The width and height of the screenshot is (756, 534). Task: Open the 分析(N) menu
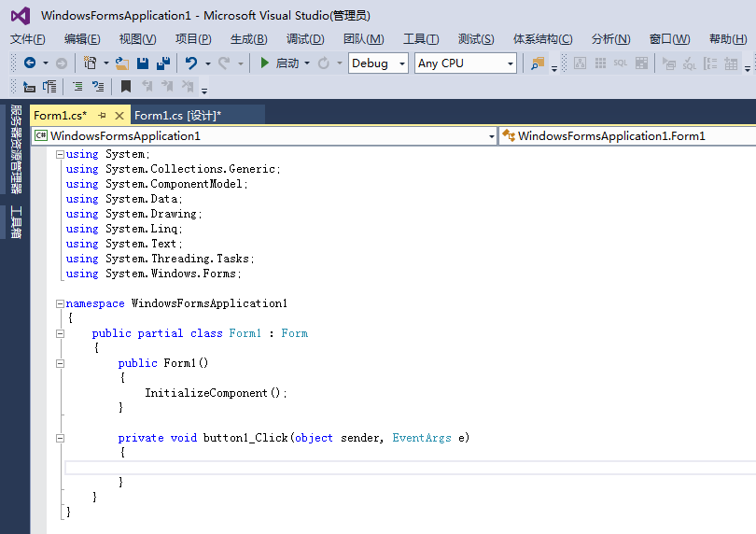[x=610, y=39]
